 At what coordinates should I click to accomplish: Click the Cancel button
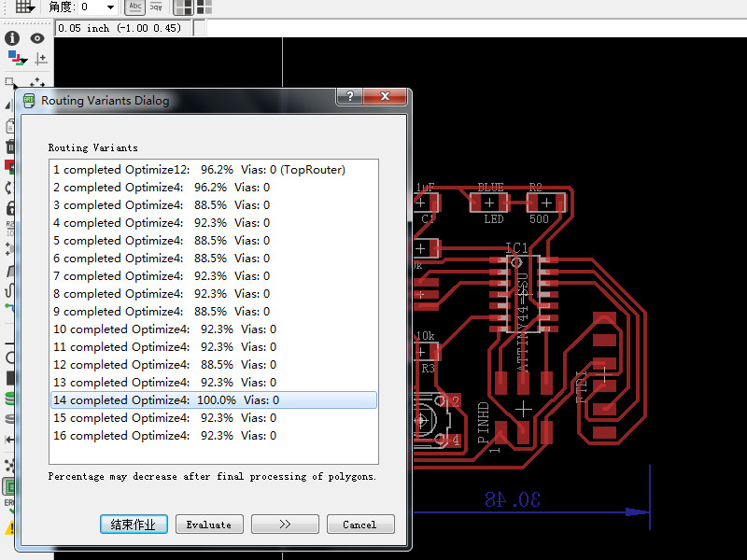tap(360, 525)
